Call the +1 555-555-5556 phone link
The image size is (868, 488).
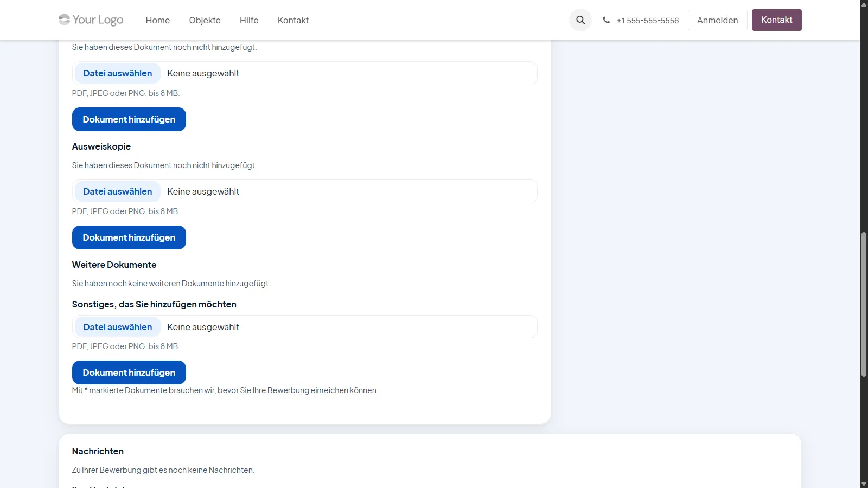coord(647,21)
